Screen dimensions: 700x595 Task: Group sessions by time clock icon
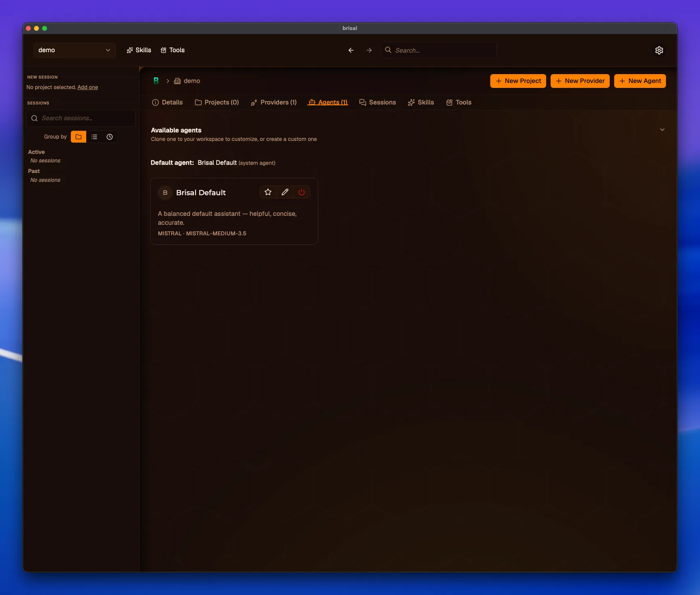point(110,137)
